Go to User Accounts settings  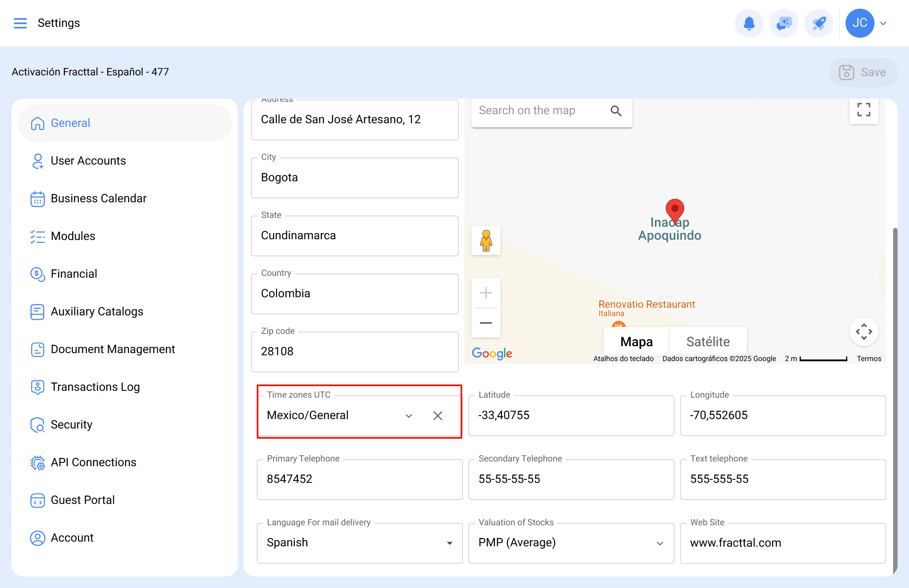88,161
